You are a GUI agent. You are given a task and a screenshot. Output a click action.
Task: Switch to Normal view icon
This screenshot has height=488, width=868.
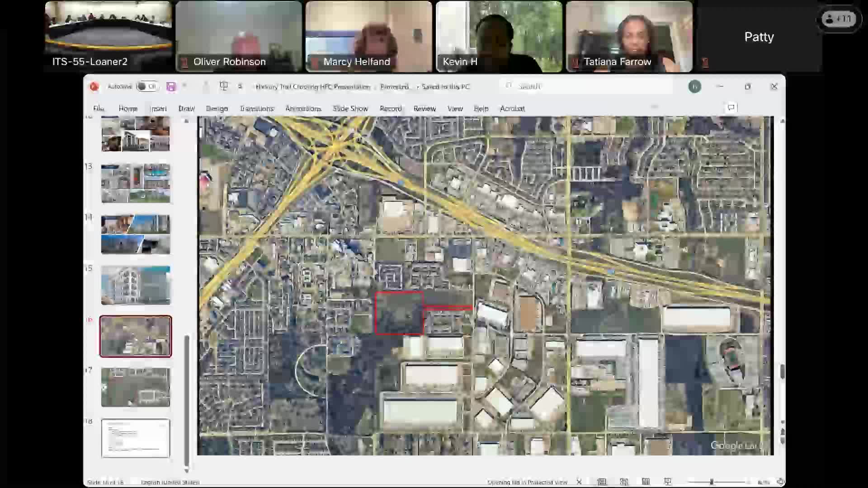(x=602, y=482)
